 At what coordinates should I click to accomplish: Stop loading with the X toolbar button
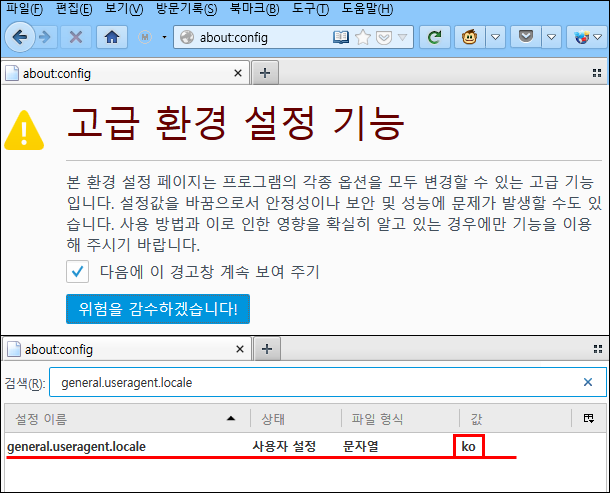(76, 37)
